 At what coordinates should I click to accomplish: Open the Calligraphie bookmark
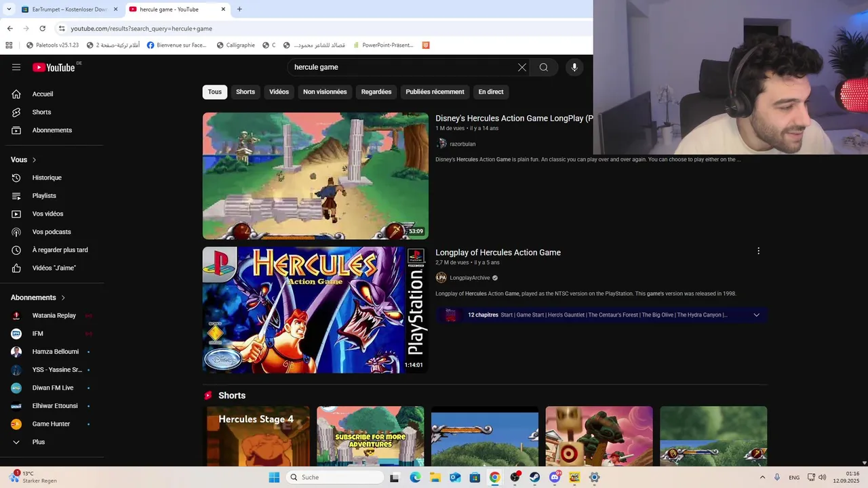pos(235,45)
